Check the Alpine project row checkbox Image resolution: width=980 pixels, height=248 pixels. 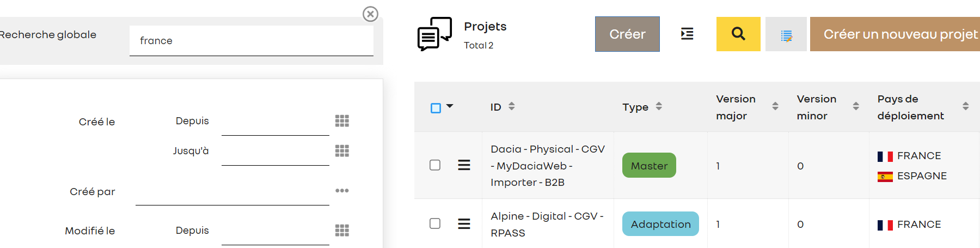435,223
